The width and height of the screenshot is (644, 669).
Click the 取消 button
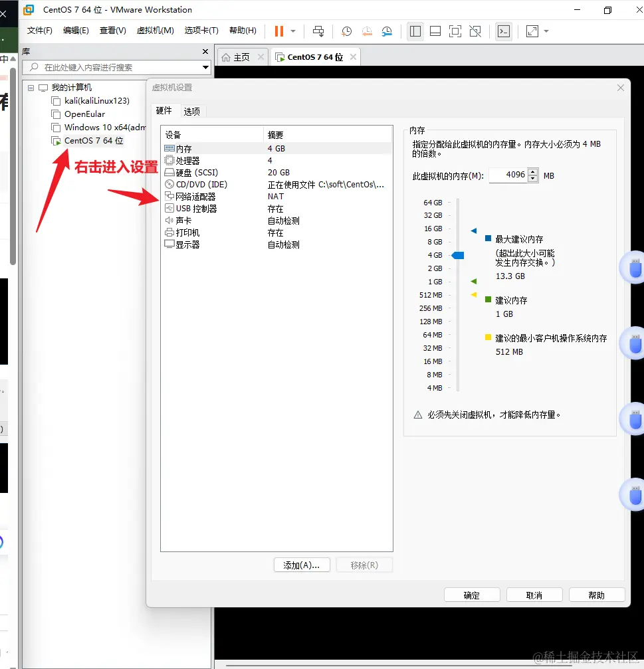coord(534,595)
